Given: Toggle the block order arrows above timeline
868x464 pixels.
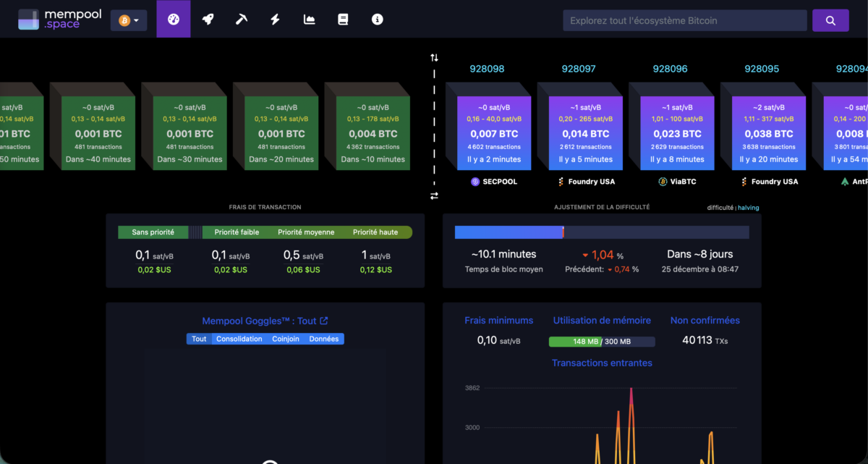Looking at the screenshot, I should [434, 57].
